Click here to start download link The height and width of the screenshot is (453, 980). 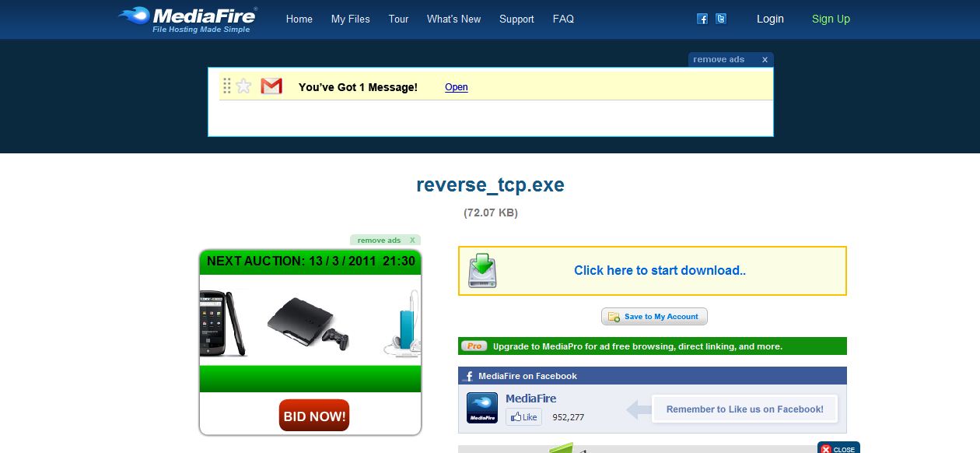click(660, 271)
